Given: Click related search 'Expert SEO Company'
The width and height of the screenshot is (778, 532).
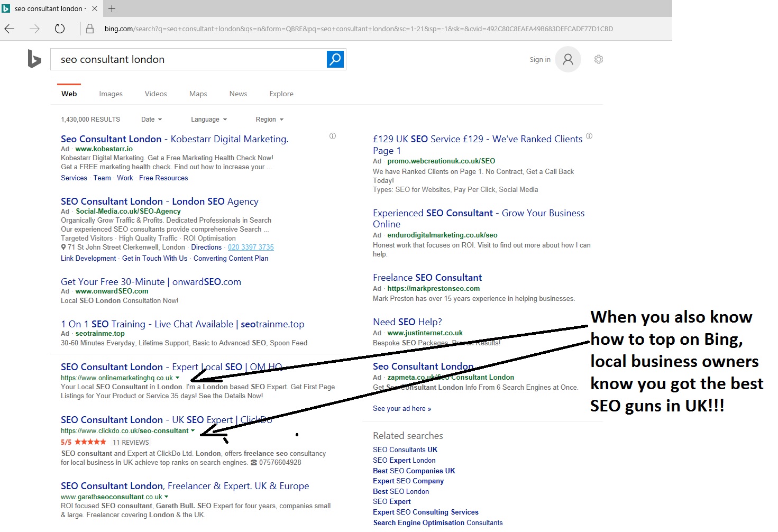Looking at the screenshot, I should click(408, 481).
